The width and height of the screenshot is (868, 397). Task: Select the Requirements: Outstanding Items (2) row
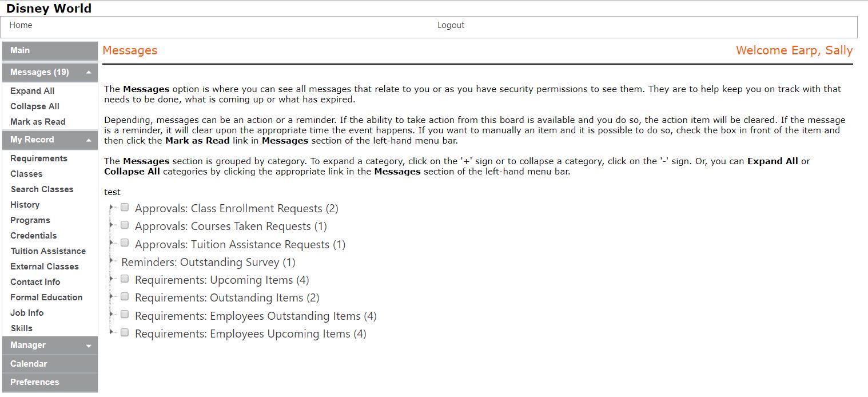click(x=227, y=298)
